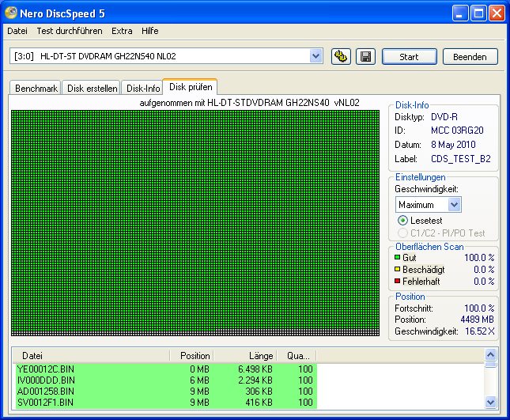Click the Start button
This screenshot has width=510, height=420.
click(409, 57)
